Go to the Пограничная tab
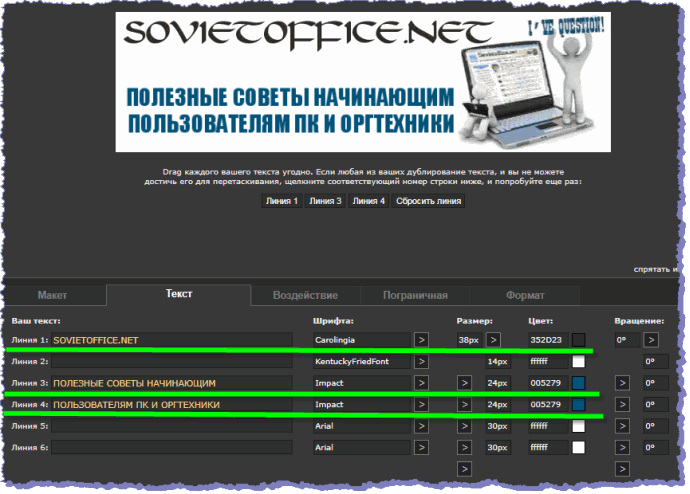 415,295
